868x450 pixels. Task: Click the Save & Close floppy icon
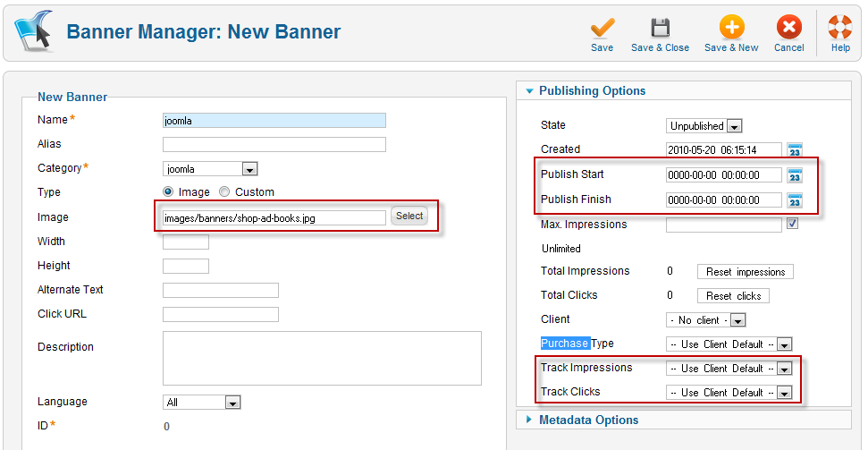pos(660,29)
